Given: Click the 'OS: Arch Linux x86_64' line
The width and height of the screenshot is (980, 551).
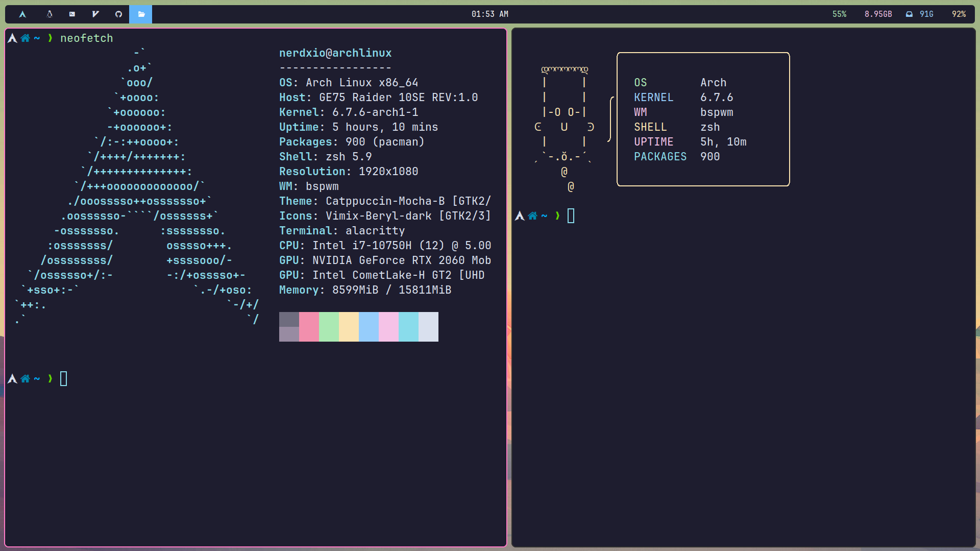Looking at the screenshot, I should [349, 83].
